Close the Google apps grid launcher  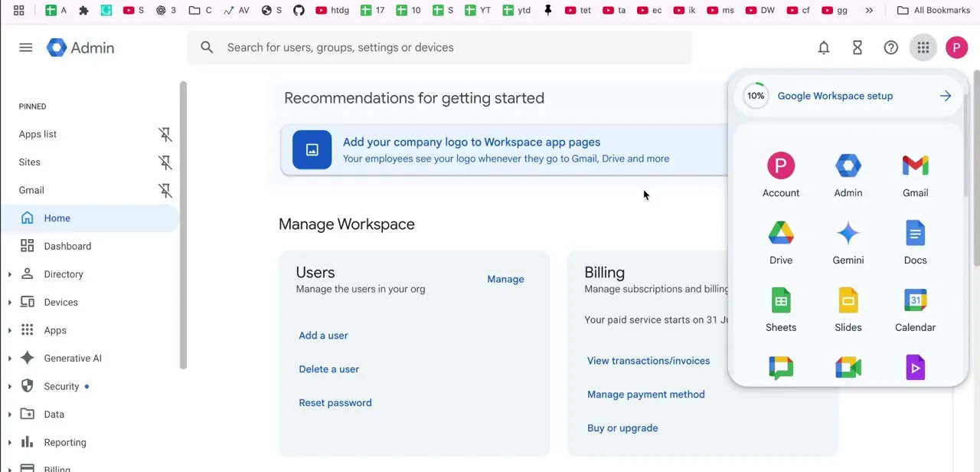pyautogui.click(x=923, y=48)
